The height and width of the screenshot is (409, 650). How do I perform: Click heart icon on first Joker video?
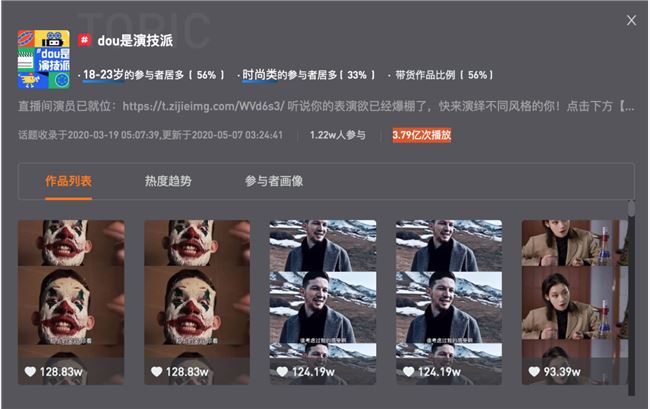pyautogui.click(x=30, y=371)
